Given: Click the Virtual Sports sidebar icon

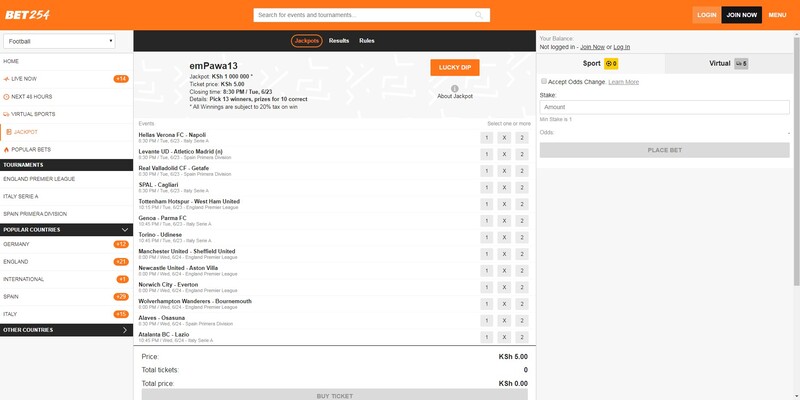Looking at the screenshot, I should (6, 114).
